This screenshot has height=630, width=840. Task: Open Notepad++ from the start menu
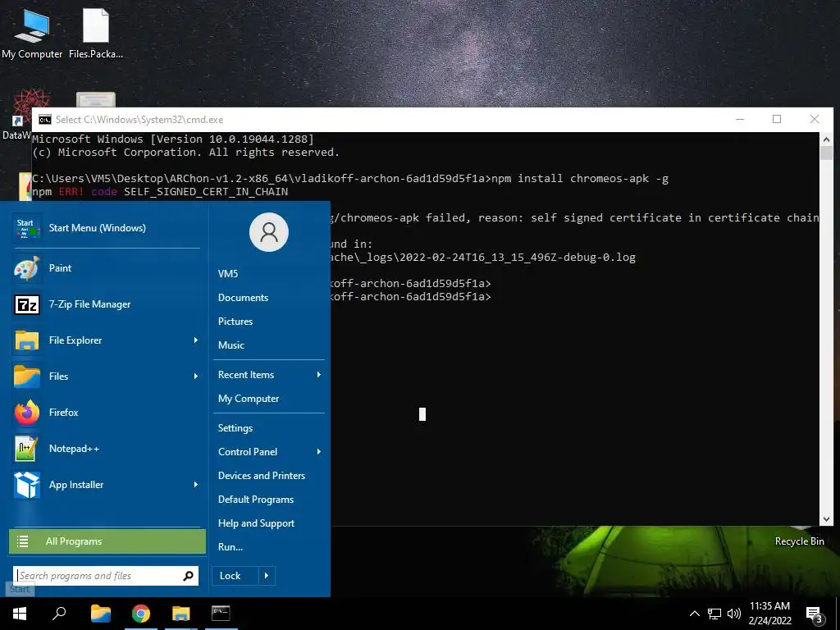[x=106, y=449]
